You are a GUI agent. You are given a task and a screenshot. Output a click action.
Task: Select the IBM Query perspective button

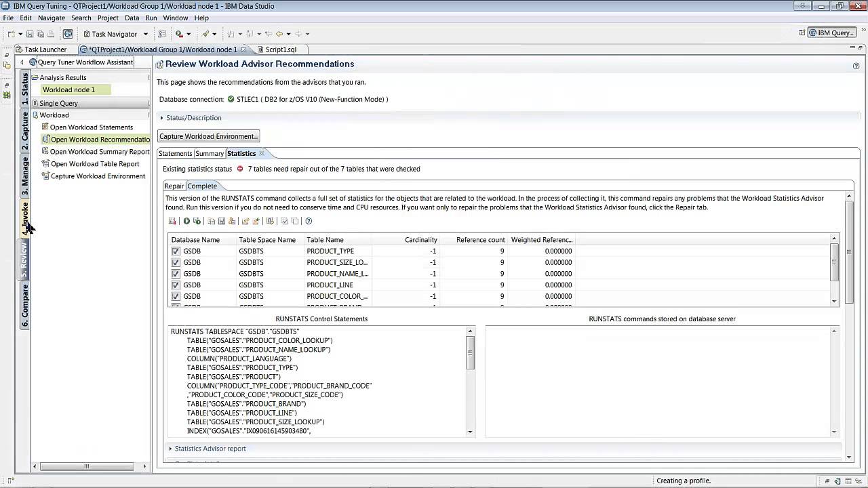[x=832, y=33]
